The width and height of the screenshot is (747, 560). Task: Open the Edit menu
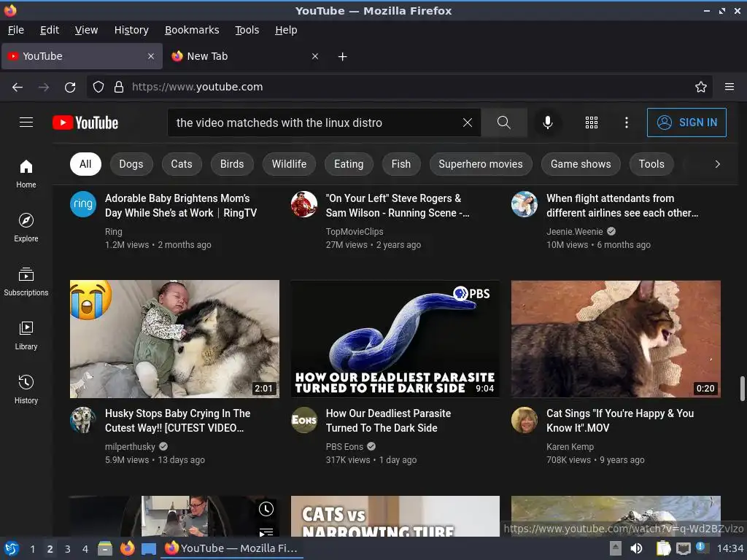click(50, 30)
